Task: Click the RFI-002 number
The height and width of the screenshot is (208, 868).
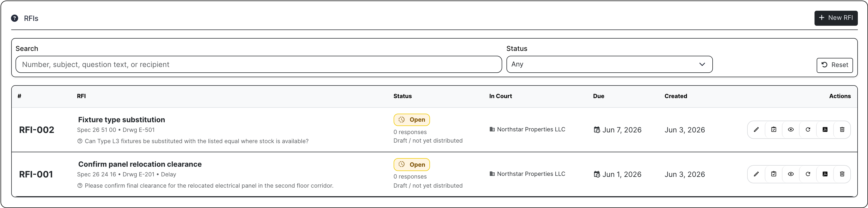Action: [36, 130]
